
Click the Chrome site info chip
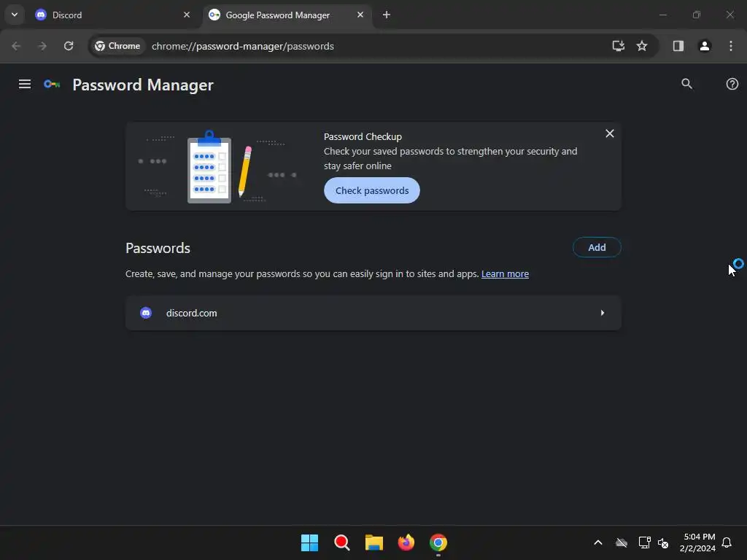[x=117, y=46]
